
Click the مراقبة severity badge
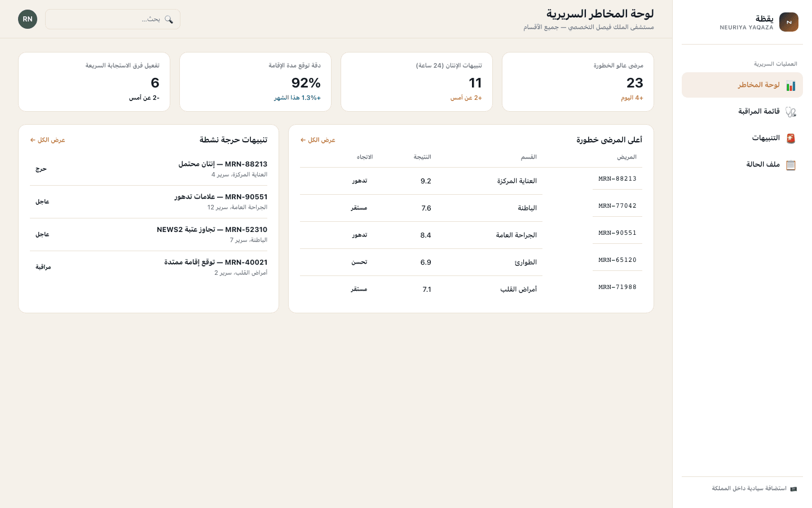pyautogui.click(x=43, y=267)
